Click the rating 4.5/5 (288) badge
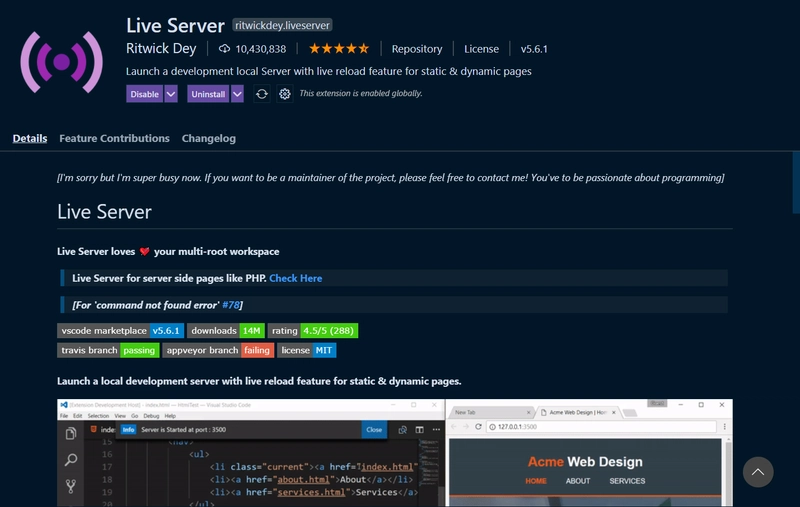The image size is (800, 507). [313, 331]
